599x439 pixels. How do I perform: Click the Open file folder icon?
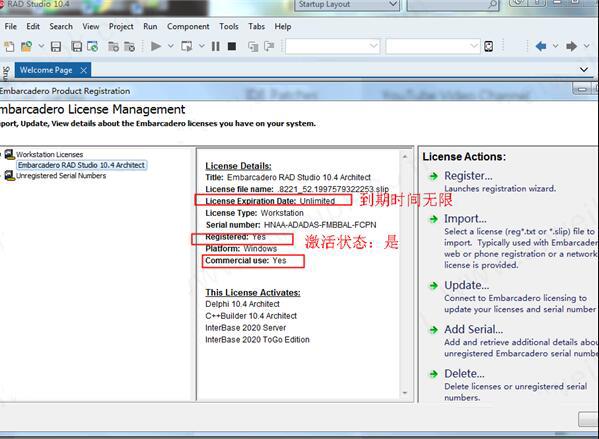[26, 47]
